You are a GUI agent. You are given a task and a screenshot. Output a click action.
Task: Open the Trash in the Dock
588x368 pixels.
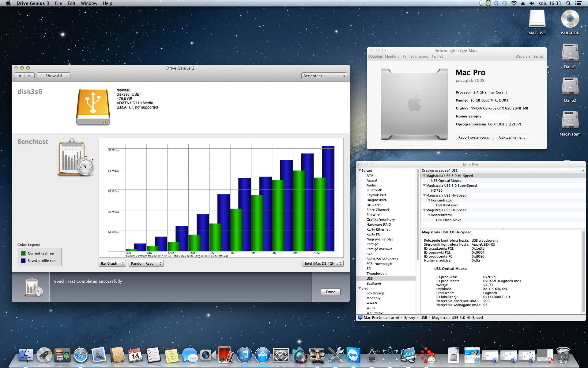(563, 355)
